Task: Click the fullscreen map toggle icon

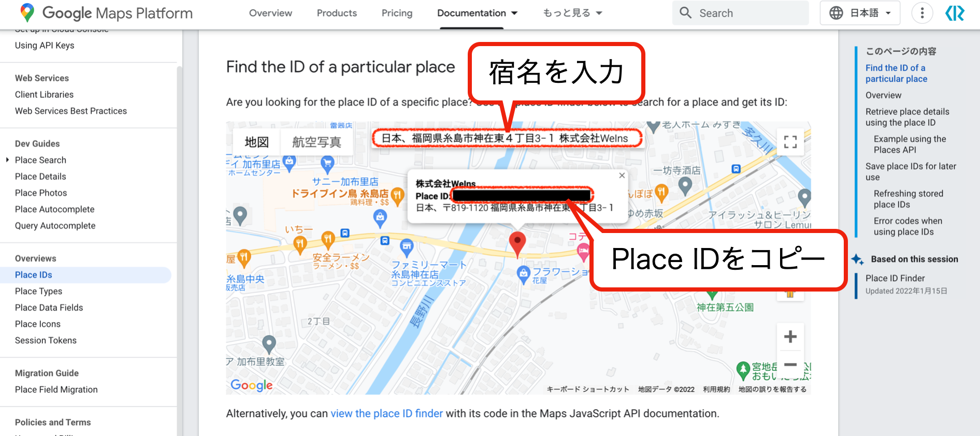Action: click(790, 142)
